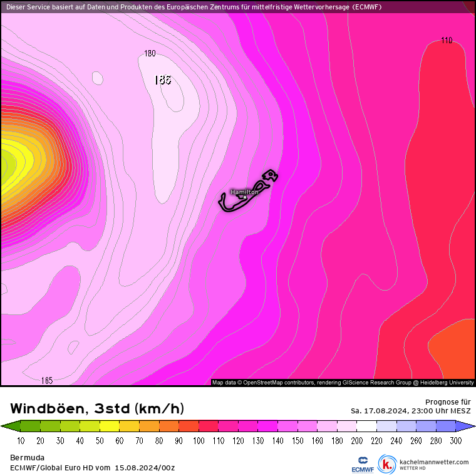Click the 'Windböen, 3std (km/h)' title

[x=97, y=409]
